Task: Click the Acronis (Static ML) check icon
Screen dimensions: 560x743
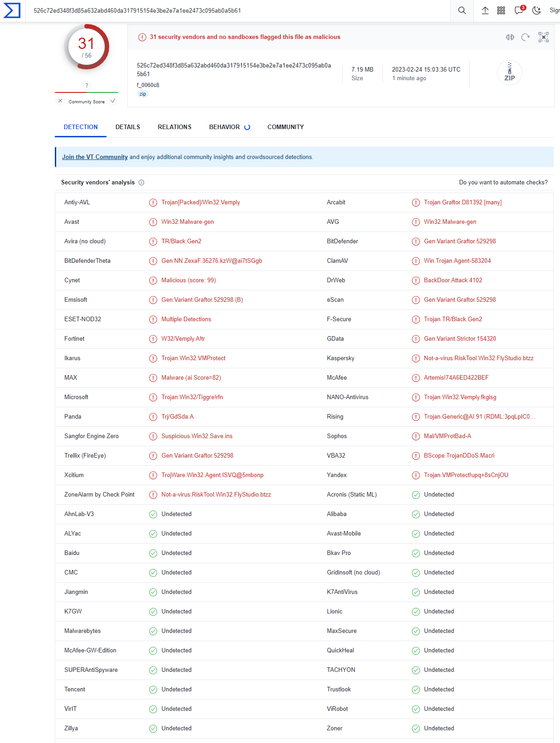Action: 416,495
